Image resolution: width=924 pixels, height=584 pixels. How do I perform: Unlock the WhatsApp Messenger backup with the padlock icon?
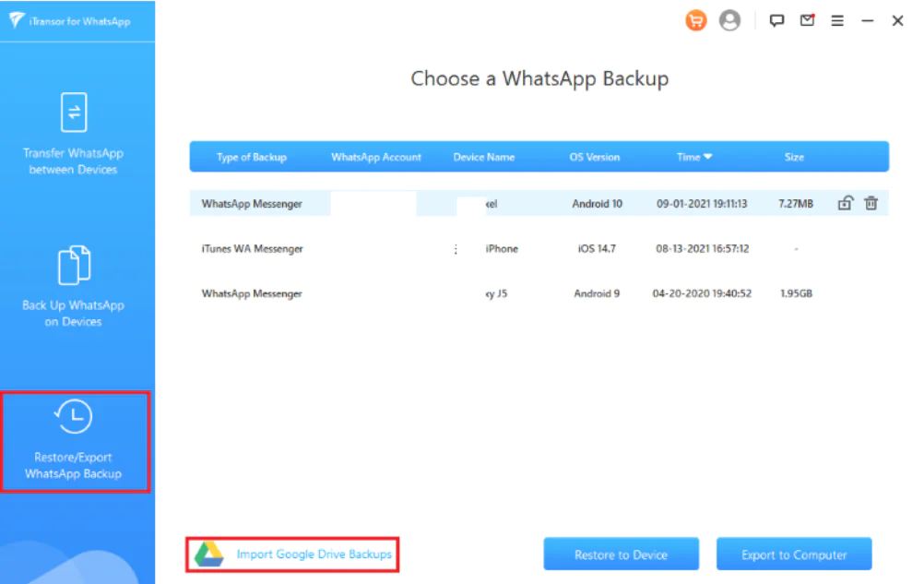[845, 203]
